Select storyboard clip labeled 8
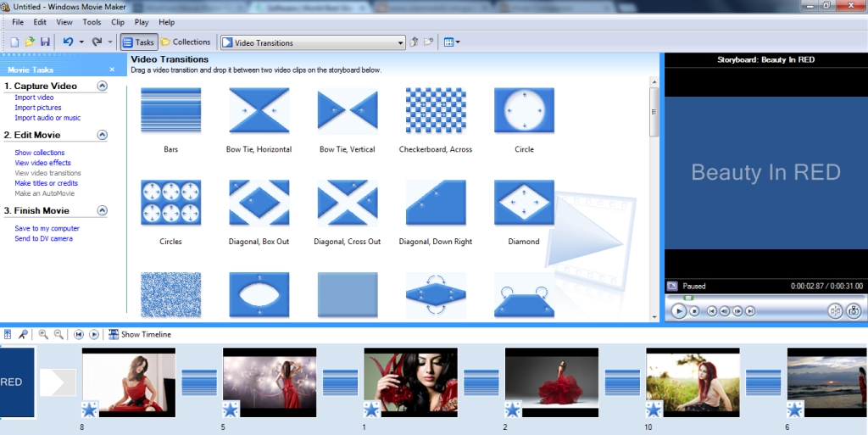The image size is (868, 435). [x=129, y=382]
